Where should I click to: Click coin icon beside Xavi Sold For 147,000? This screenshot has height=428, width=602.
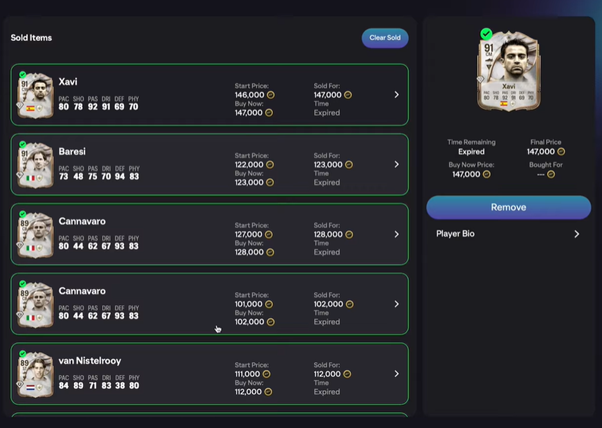(x=348, y=95)
